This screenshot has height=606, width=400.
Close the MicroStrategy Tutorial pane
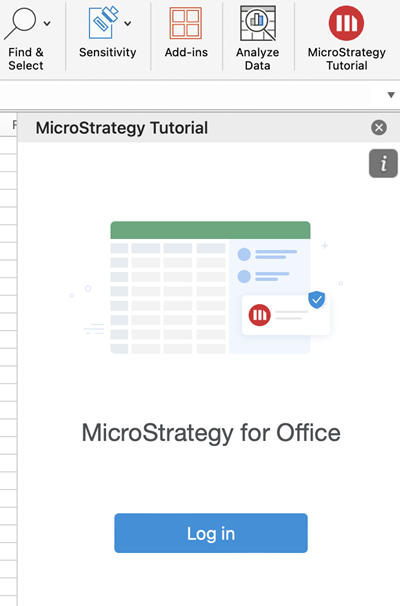379,128
